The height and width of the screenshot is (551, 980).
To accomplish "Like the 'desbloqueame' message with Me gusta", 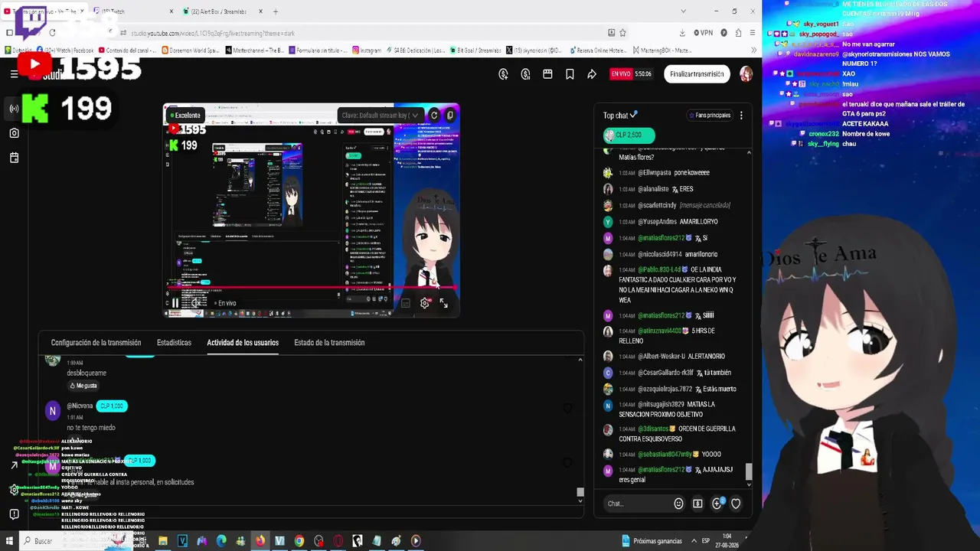I will pyautogui.click(x=83, y=386).
